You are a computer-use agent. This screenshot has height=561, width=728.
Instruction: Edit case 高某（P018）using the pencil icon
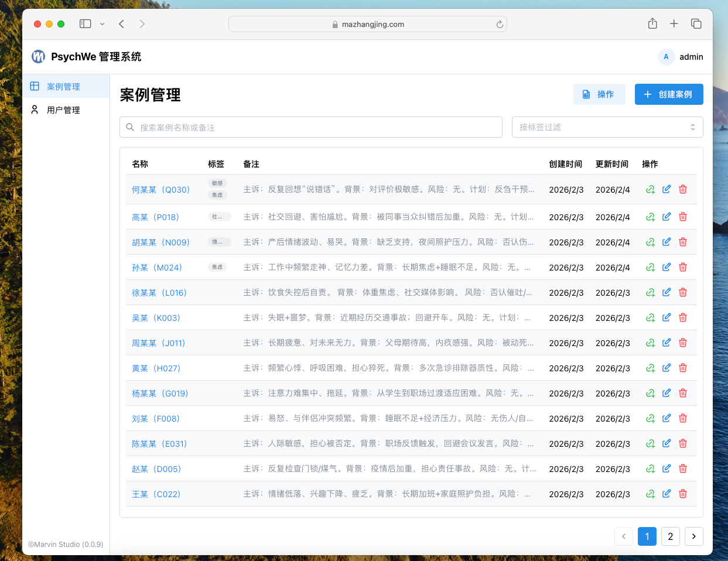click(x=667, y=217)
